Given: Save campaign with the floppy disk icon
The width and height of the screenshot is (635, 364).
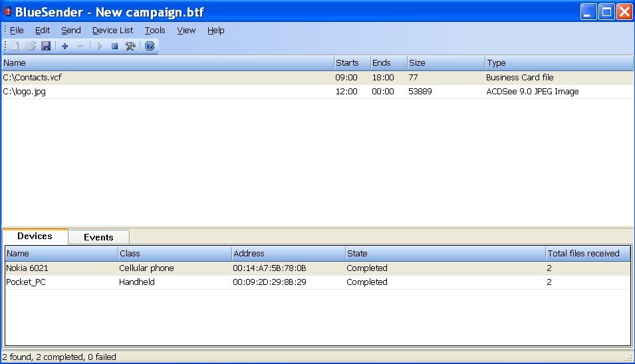Looking at the screenshot, I should tap(46, 46).
